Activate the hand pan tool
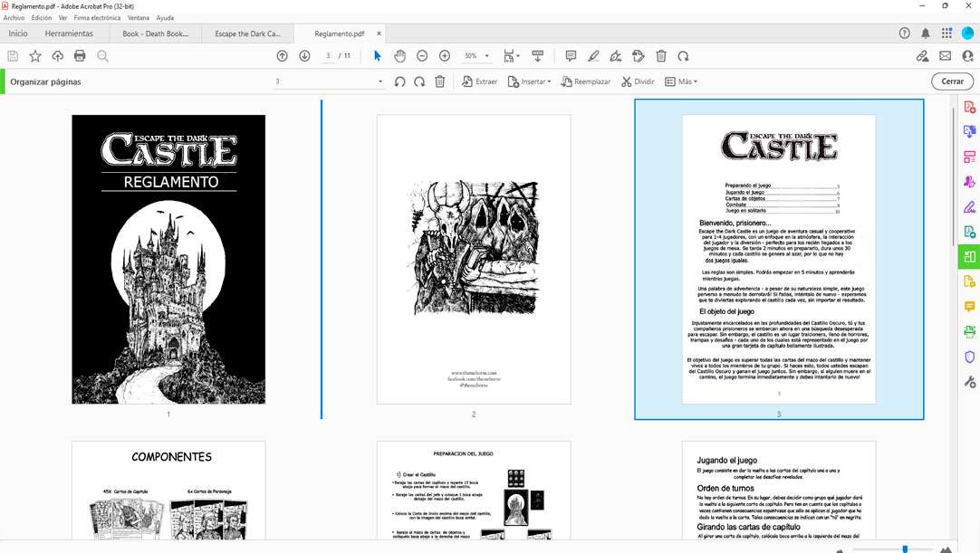Screen dimensions: 980x553 tap(400, 56)
